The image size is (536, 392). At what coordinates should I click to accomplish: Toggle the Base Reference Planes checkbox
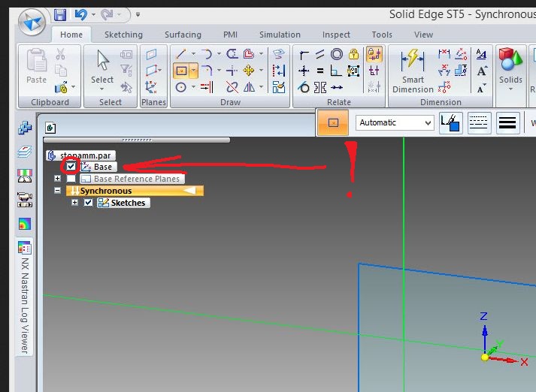71,179
